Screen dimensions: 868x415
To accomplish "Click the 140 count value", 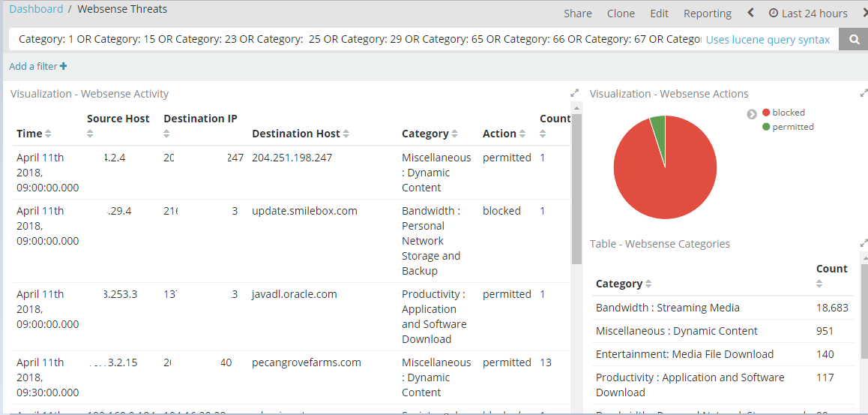I will coord(825,354).
